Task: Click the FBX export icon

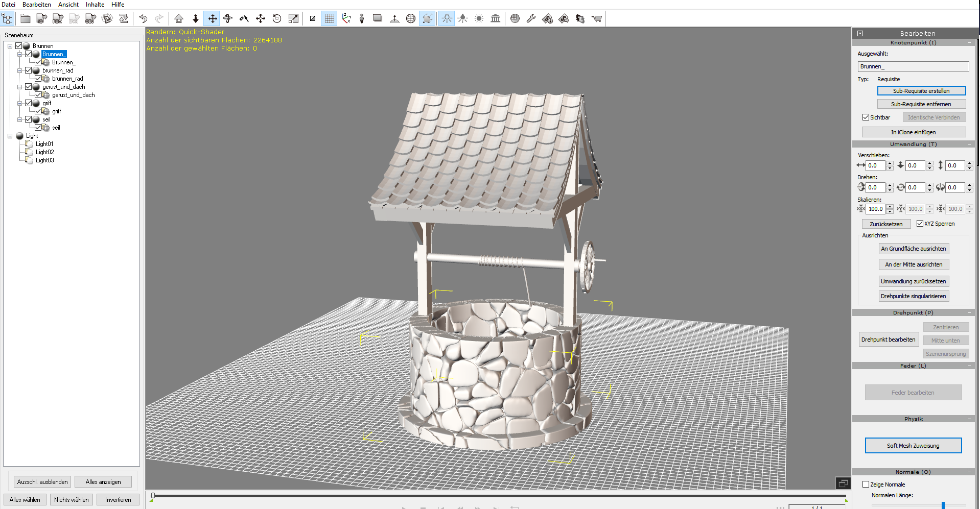Action: pyautogui.click(x=58, y=19)
